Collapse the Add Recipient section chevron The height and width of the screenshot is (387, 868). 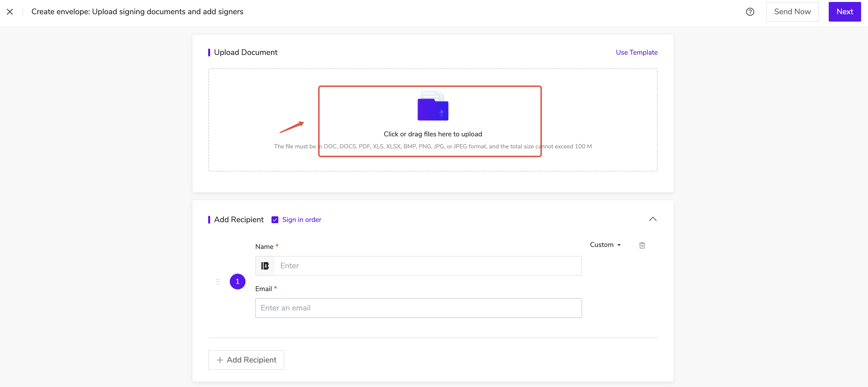[x=653, y=219]
